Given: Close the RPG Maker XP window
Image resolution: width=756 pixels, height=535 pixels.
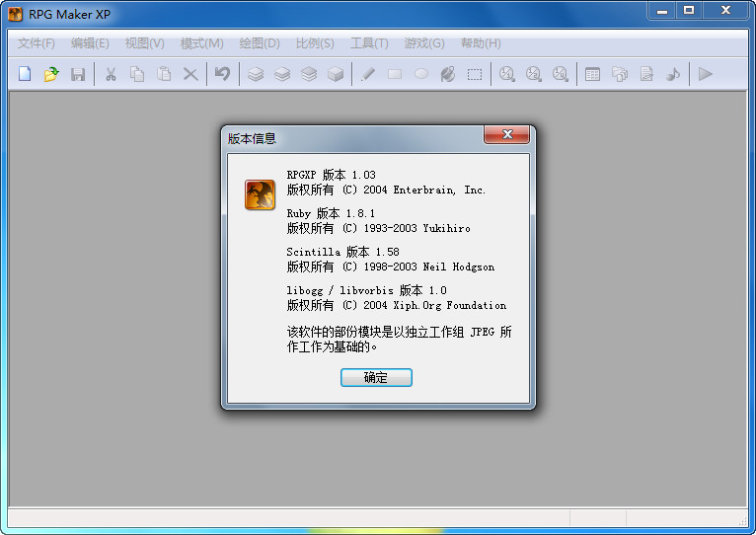Looking at the screenshot, I should pos(725,10).
